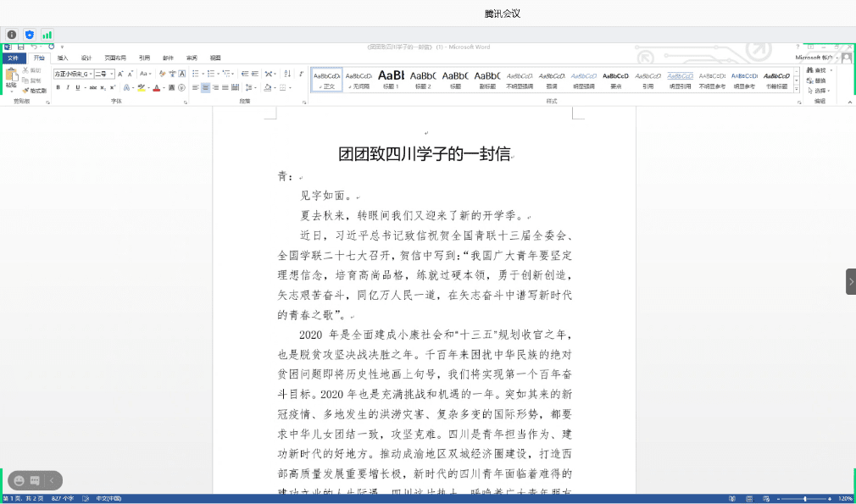The width and height of the screenshot is (856, 504).
Task: Open the File tab
Action: (13, 58)
